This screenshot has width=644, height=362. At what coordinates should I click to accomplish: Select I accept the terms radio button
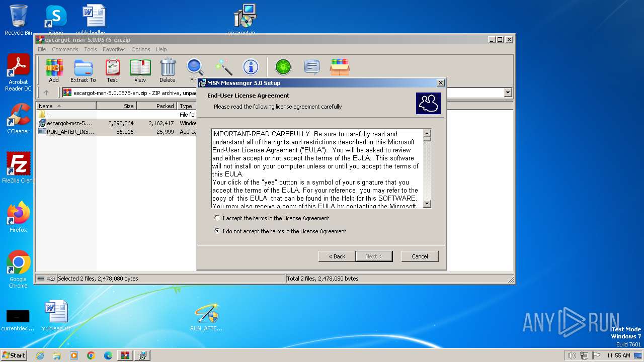[217, 218]
